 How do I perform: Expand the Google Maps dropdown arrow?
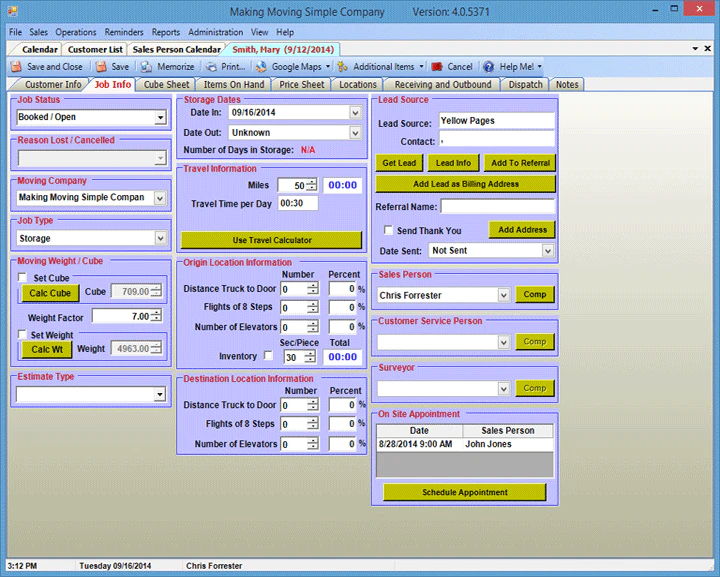pos(328,67)
